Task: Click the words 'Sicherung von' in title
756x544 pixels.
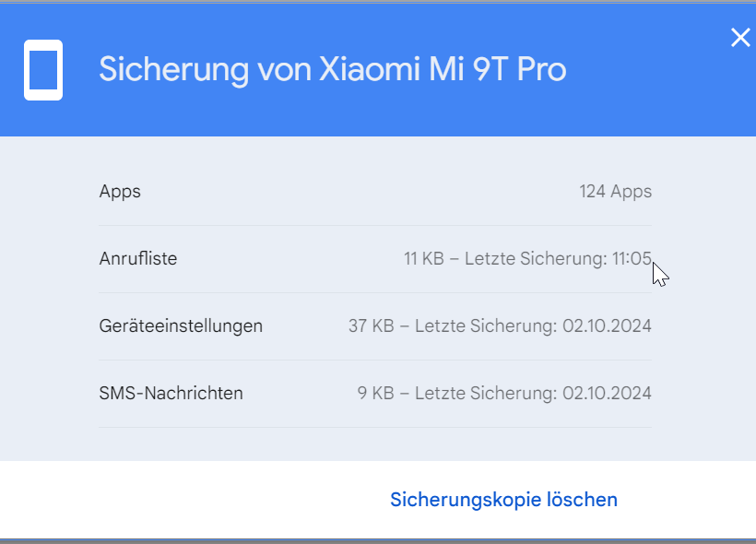Action: click(x=205, y=69)
